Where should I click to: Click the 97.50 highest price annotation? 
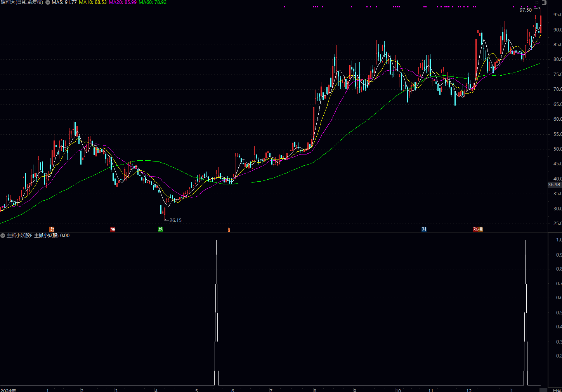[x=526, y=10]
